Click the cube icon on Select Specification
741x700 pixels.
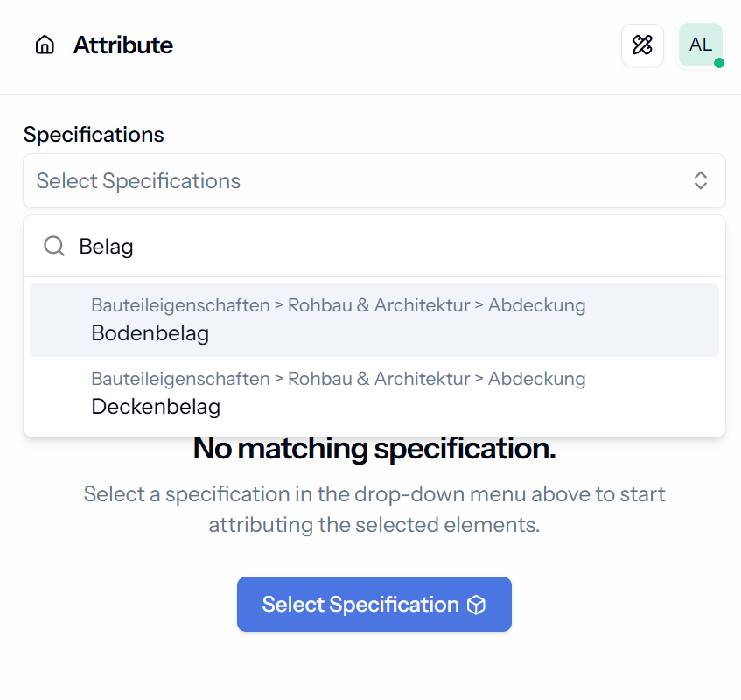tap(476, 605)
